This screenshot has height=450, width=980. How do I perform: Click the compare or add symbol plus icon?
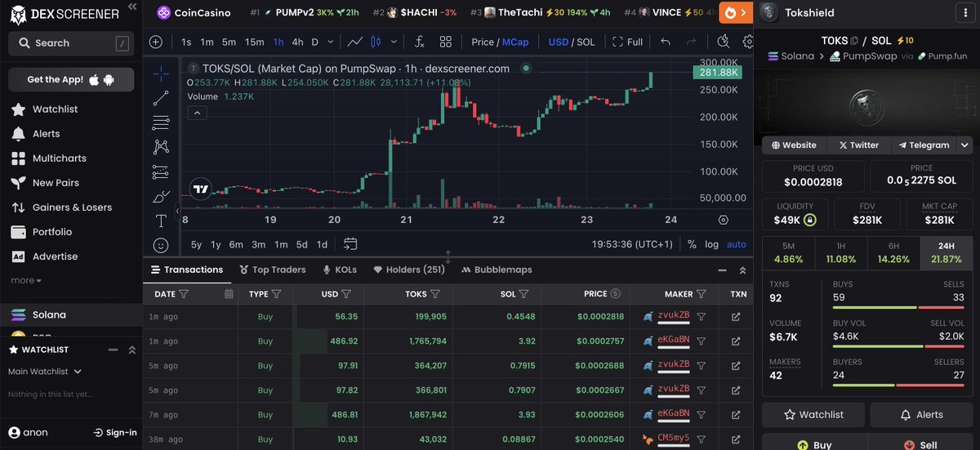click(x=156, y=42)
